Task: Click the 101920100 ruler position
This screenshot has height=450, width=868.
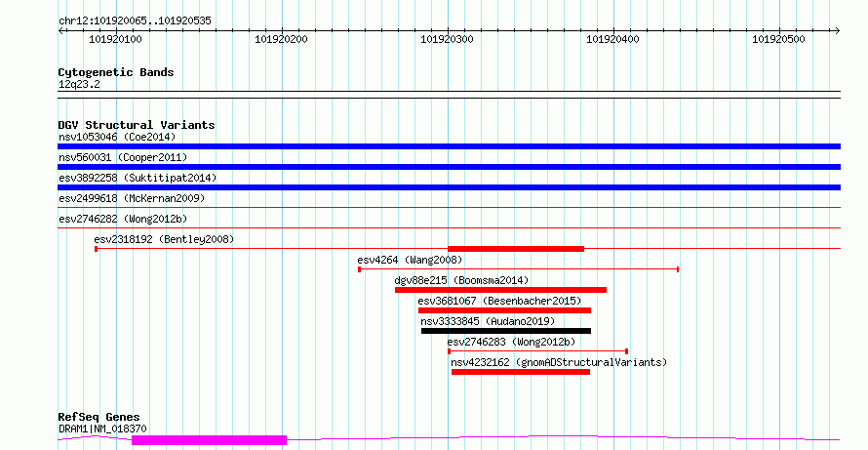Action: [115, 39]
